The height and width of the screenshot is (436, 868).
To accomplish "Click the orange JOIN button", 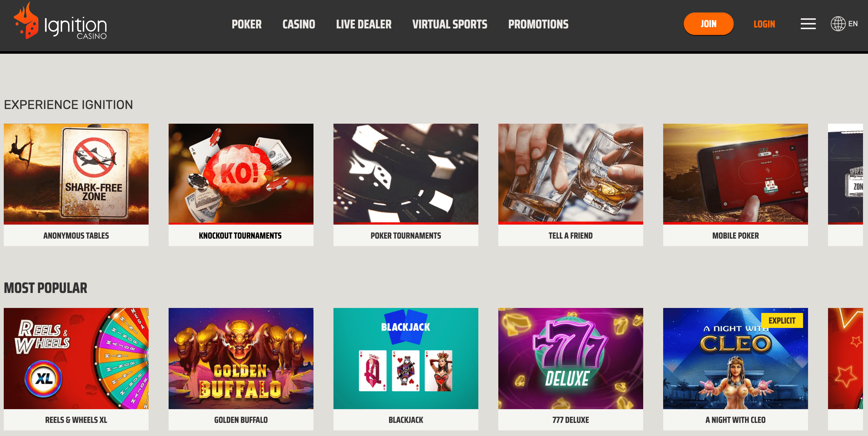I will pyautogui.click(x=708, y=24).
